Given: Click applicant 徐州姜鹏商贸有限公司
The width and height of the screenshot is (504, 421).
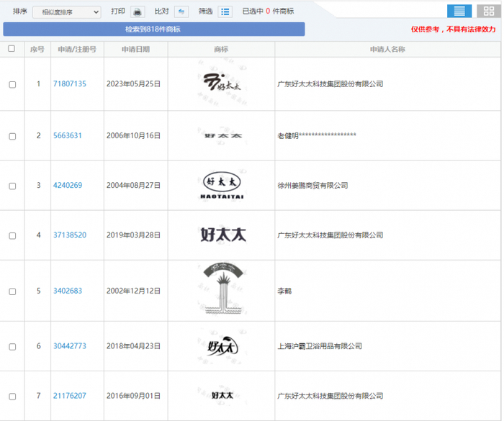Looking at the screenshot, I should pos(312,186).
